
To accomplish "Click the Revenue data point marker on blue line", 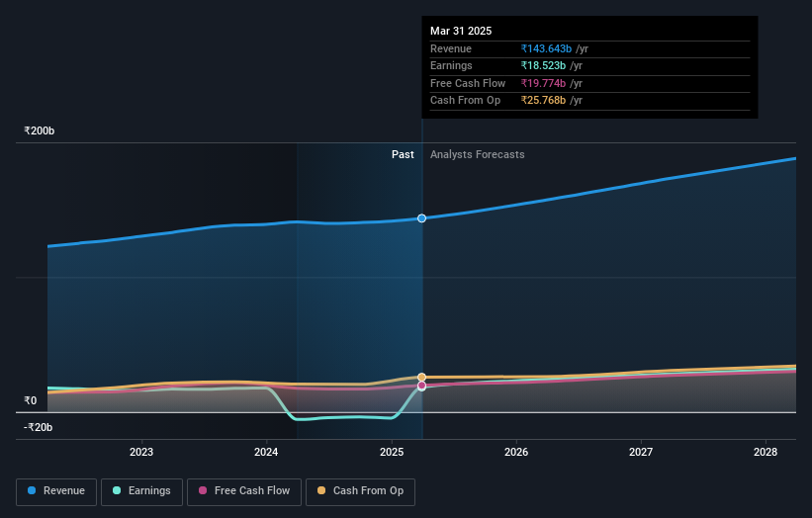I will tap(422, 218).
